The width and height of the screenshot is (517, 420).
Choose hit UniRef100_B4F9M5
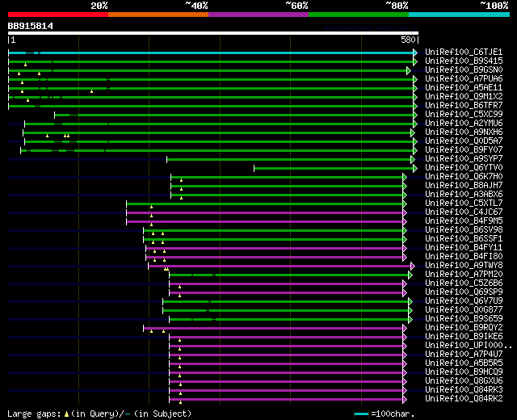(x=464, y=221)
